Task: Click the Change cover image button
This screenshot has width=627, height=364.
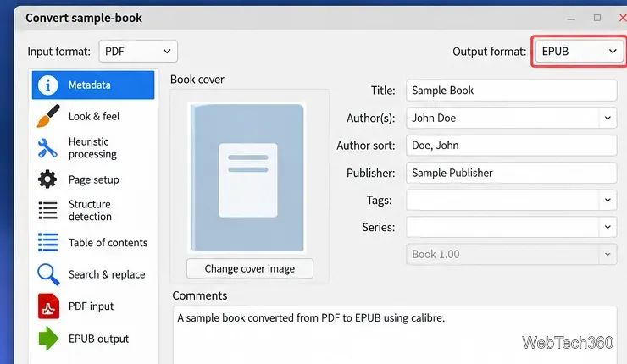Action: (250, 269)
